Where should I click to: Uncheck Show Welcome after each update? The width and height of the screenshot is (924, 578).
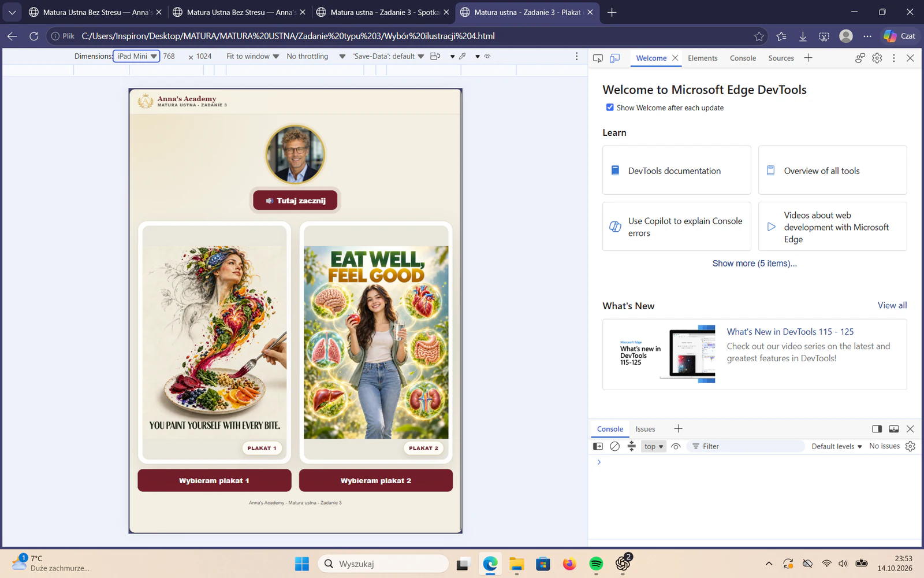pos(610,108)
